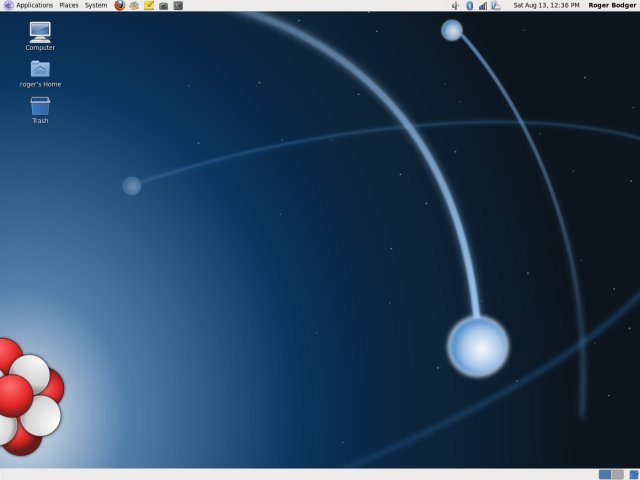This screenshot has height=480, width=640.
Task: Click the camera screenshot launcher icon
Action: pos(164,6)
